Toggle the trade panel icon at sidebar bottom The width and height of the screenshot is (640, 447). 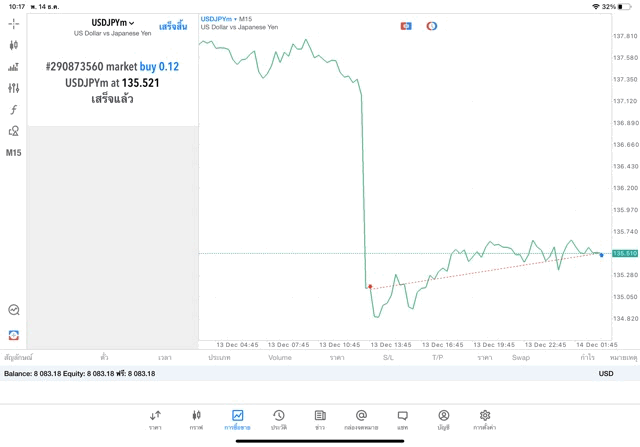[x=13, y=335]
